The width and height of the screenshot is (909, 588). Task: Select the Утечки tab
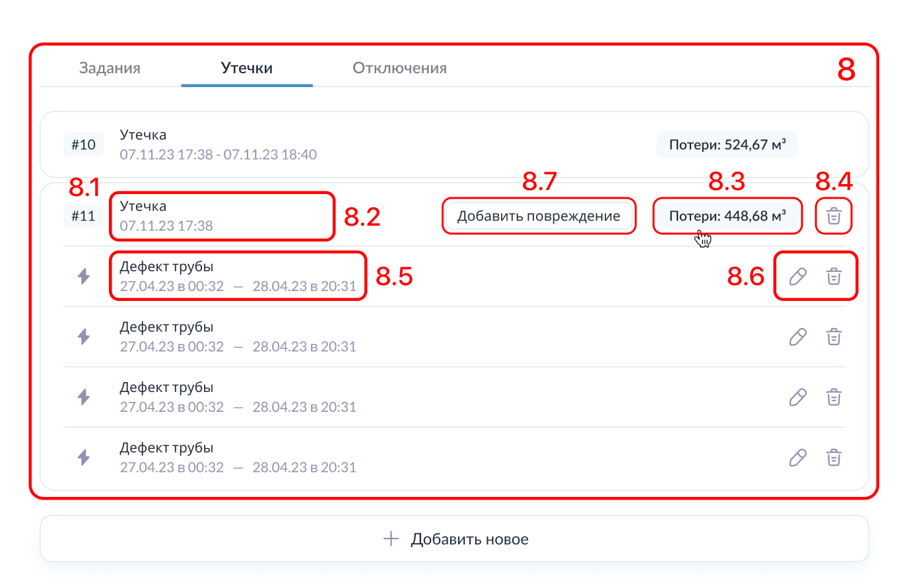pyautogui.click(x=247, y=68)
